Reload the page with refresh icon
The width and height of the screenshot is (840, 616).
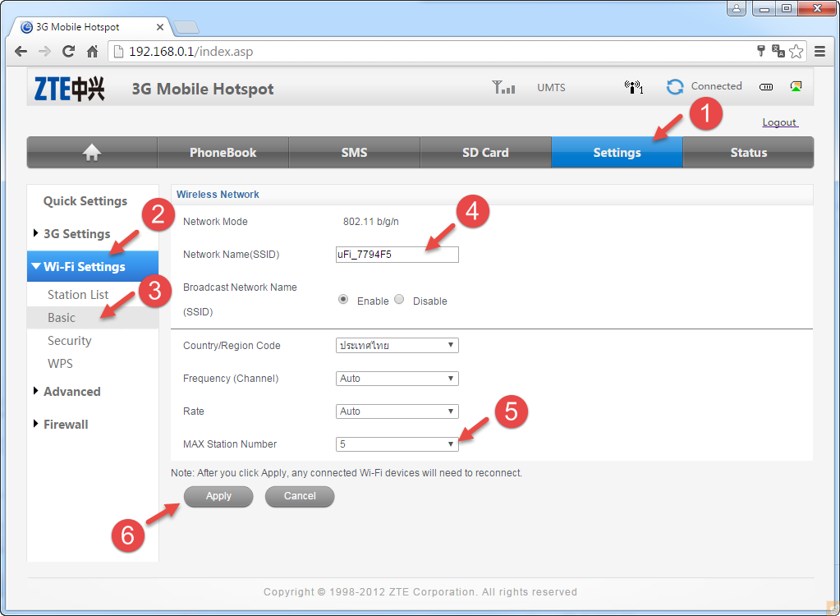68,52
